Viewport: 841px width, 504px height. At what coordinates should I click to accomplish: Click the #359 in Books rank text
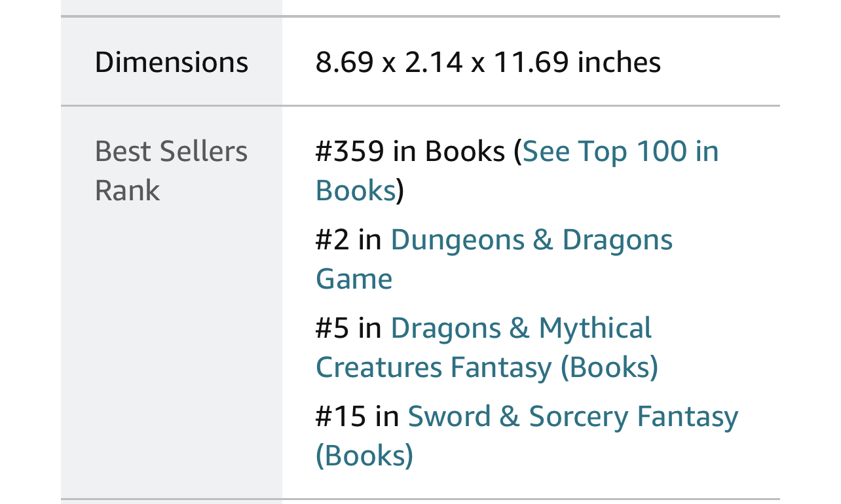click(x=411, y=151)
